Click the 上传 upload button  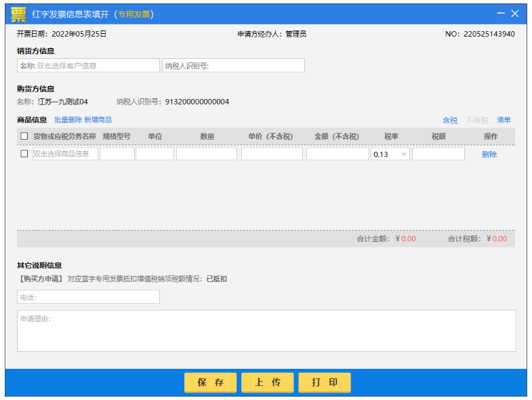[268, 382]
